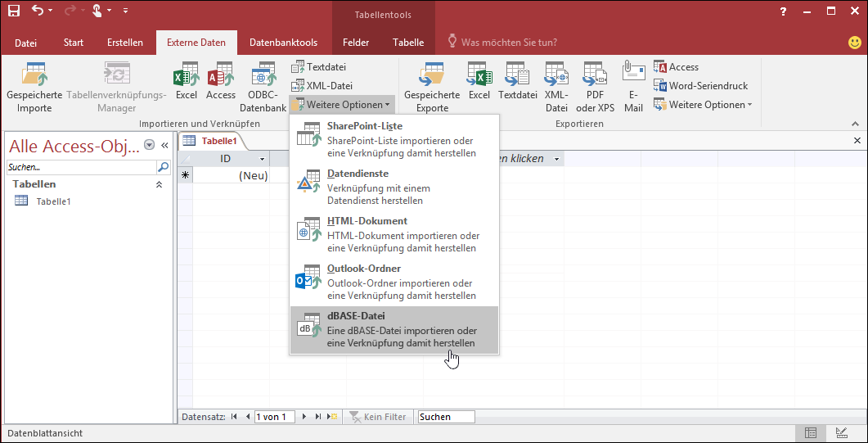Export via E-Mail icon
868x443 pixels.
(633, 87)
